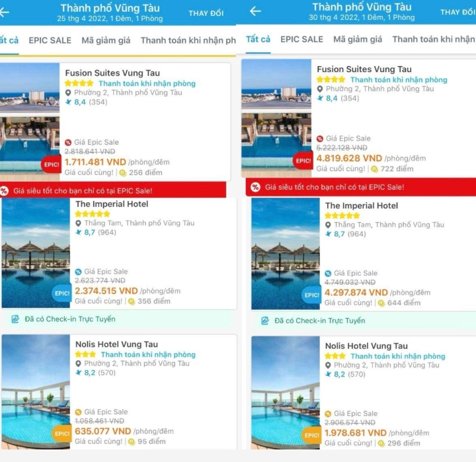Tap the back arrow beside 30 thg 4 2022
The image size is (476, 462).
pos(255,11)
